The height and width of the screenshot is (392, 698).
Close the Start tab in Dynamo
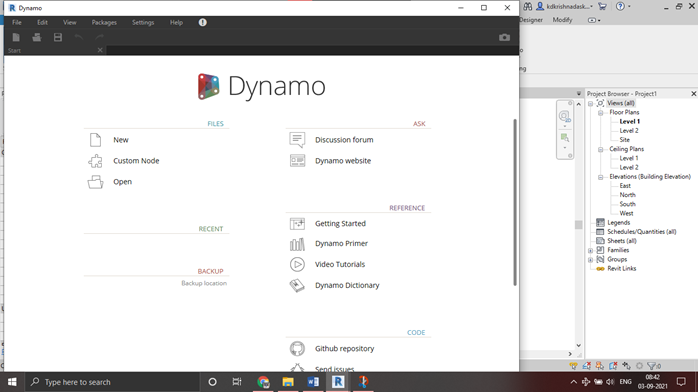click(100, 50)
